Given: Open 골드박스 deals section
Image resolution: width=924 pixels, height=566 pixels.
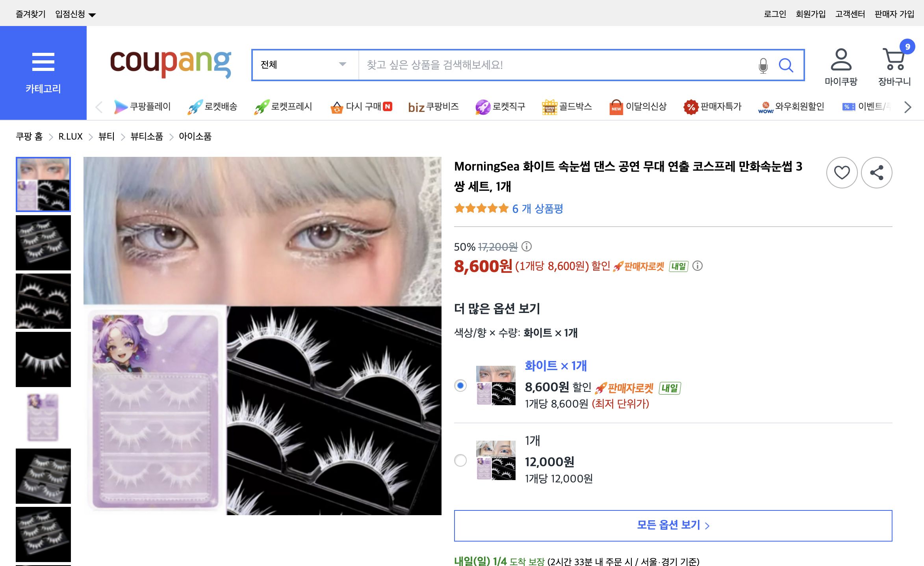Looking at the screenshot, I should (567, 106).
